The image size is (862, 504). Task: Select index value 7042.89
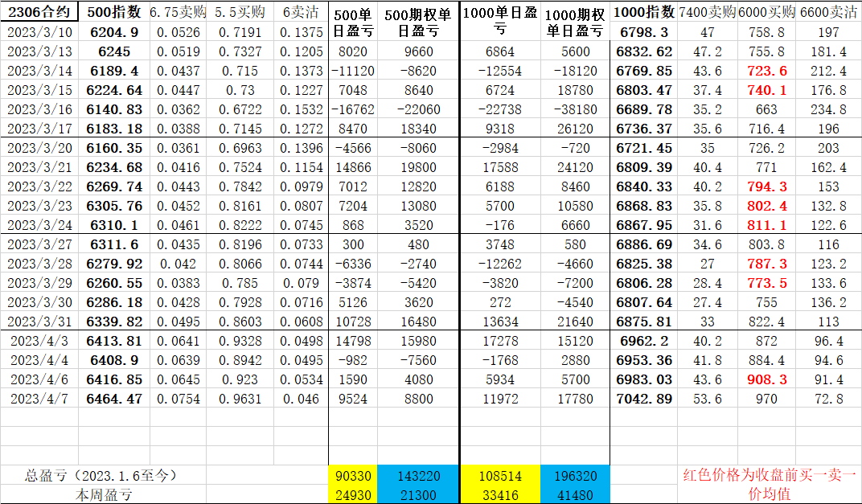click(x=644, y=399)
